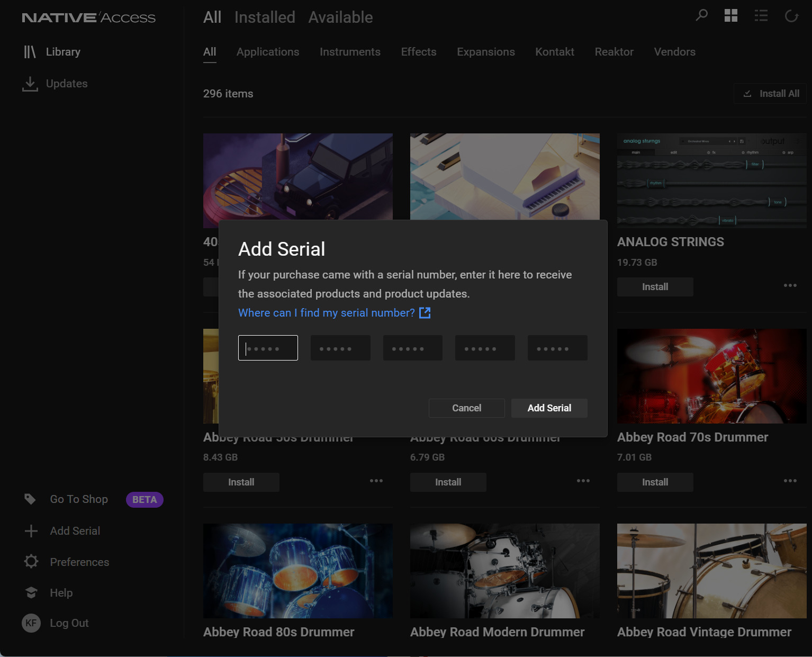The height and width of the screenshot is (657, 812).
Task: Click the Add Serial plus icon in sidebar
Action: click(31, 531)
